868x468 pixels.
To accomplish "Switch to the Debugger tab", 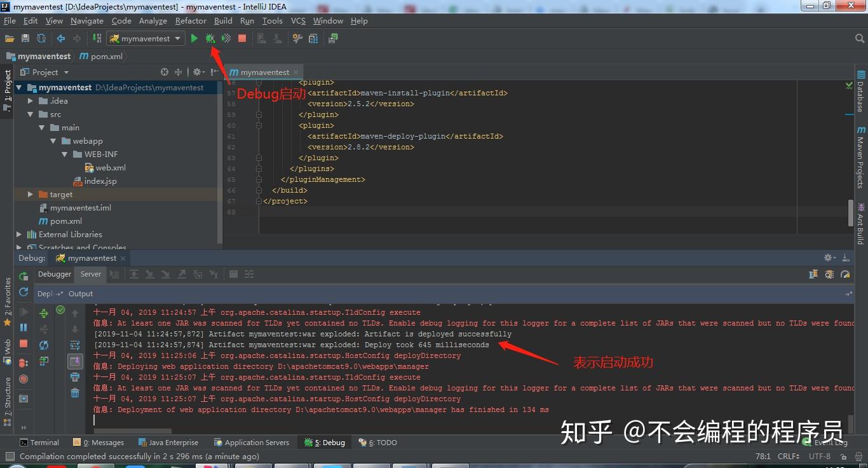I will 55,274.
